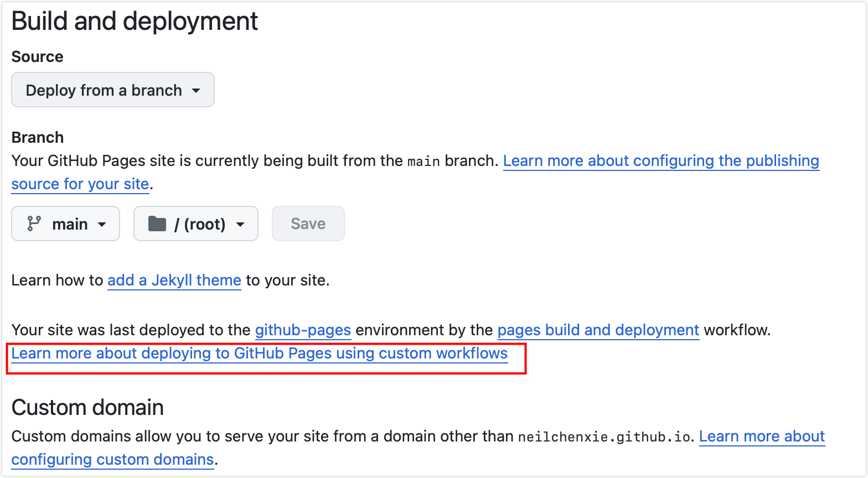The image size is (868, 478).
Task: Open Learn more about configuring custom domains link
Action: pos(762,436)
